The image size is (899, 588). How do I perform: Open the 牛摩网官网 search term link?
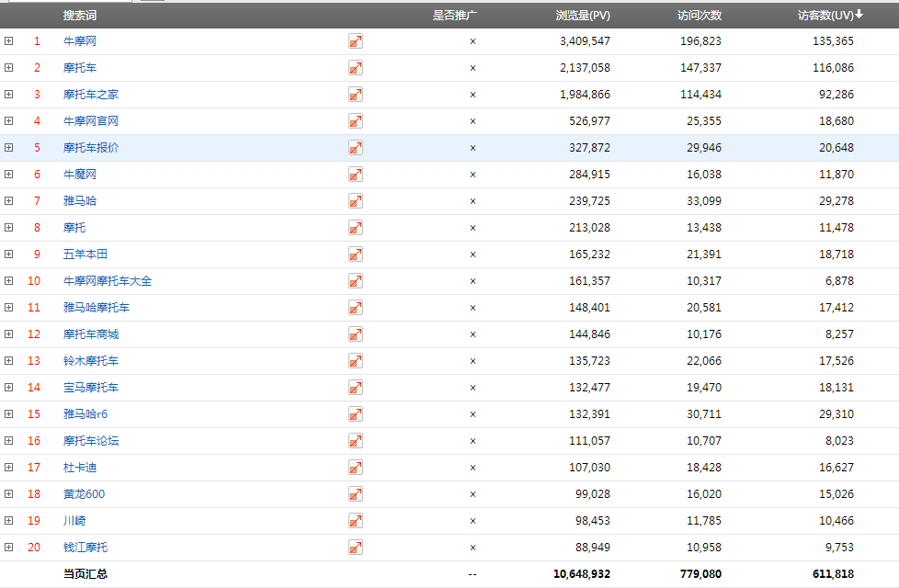(91, 121)
